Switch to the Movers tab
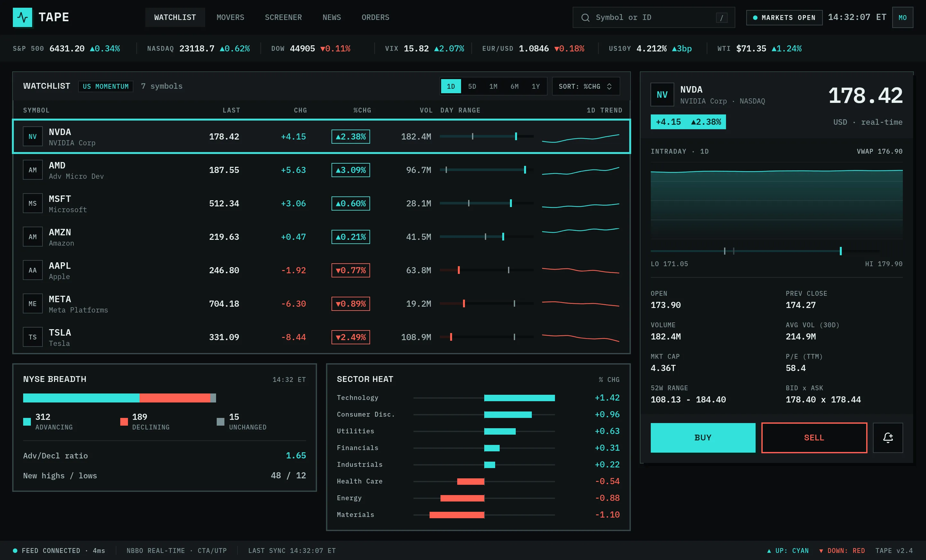 (230, 17)
